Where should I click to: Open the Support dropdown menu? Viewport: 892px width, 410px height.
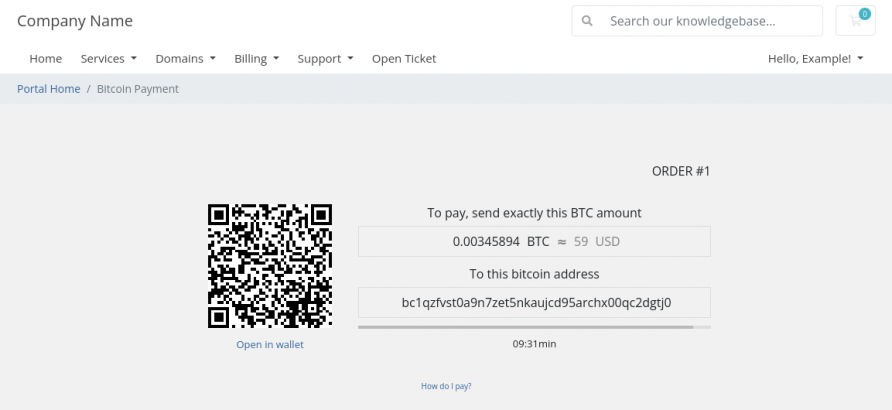click(325, 59)
